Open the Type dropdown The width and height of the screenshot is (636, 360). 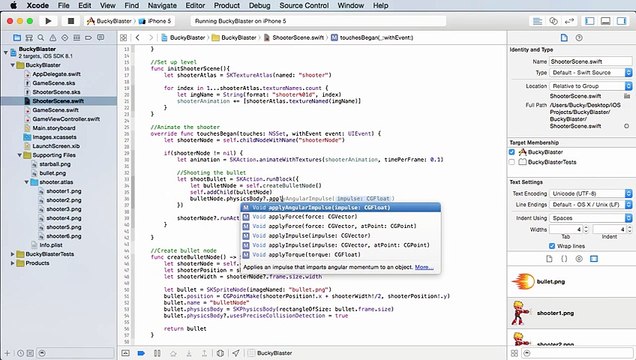point(591,73)
